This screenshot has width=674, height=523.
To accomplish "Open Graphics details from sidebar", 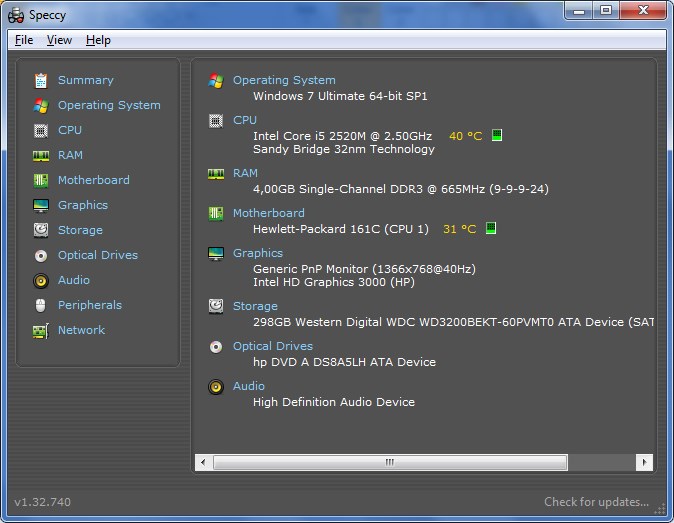I will pyautogui.click(x=83, y=205).
